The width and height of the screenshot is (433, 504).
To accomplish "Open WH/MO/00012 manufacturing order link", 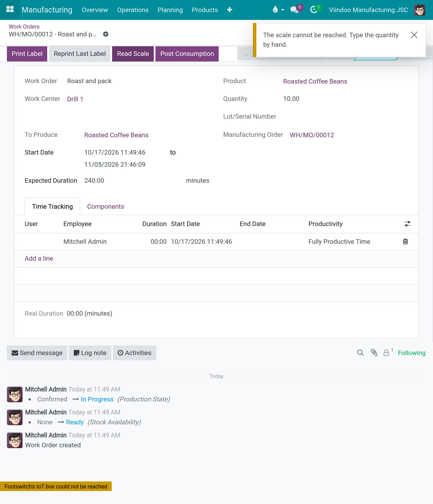I will 312,135.
